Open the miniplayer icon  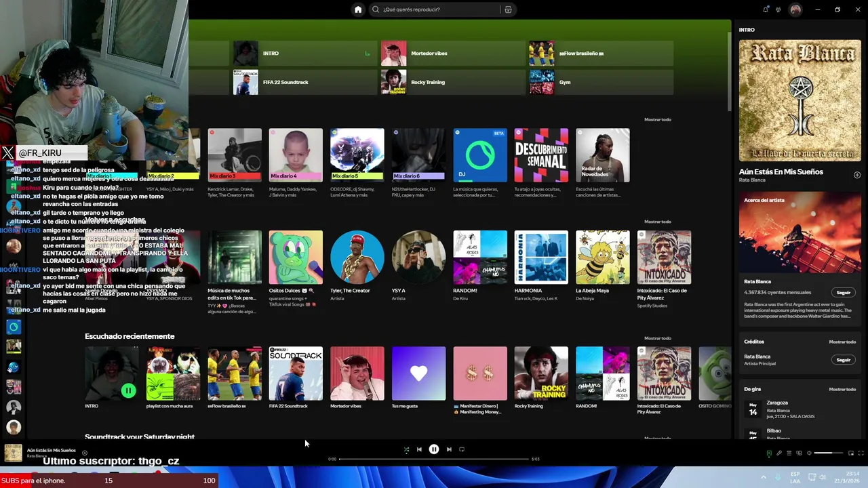[851, 453]
